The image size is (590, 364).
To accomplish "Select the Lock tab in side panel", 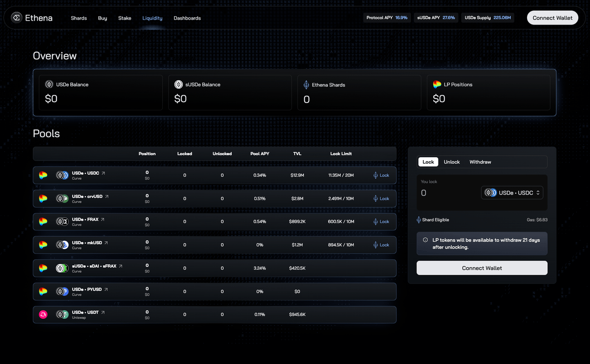I will point(428,162).
